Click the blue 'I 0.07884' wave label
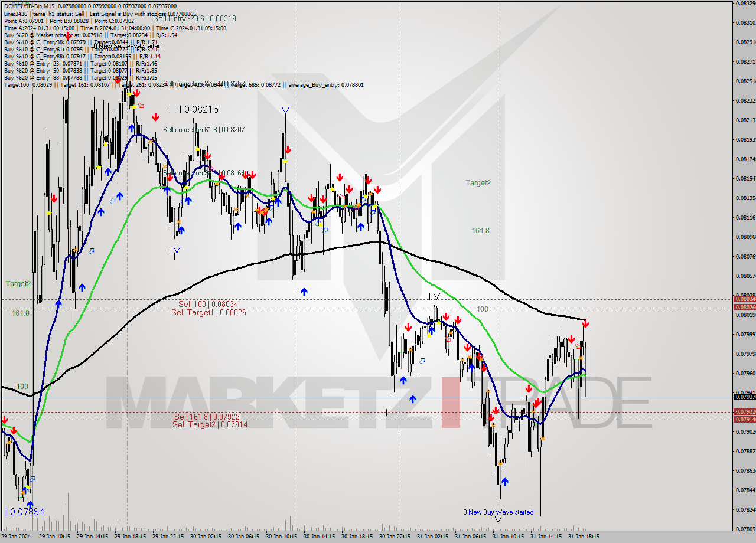 pos(25,512)
